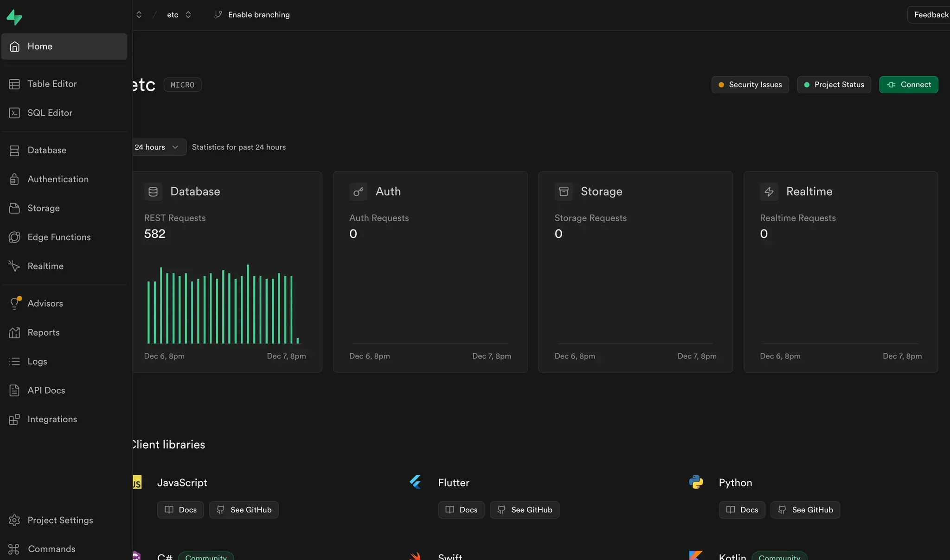
Task: Go to Authentication in sidebar
Action: pyautogui.click(x=64, y=179)
